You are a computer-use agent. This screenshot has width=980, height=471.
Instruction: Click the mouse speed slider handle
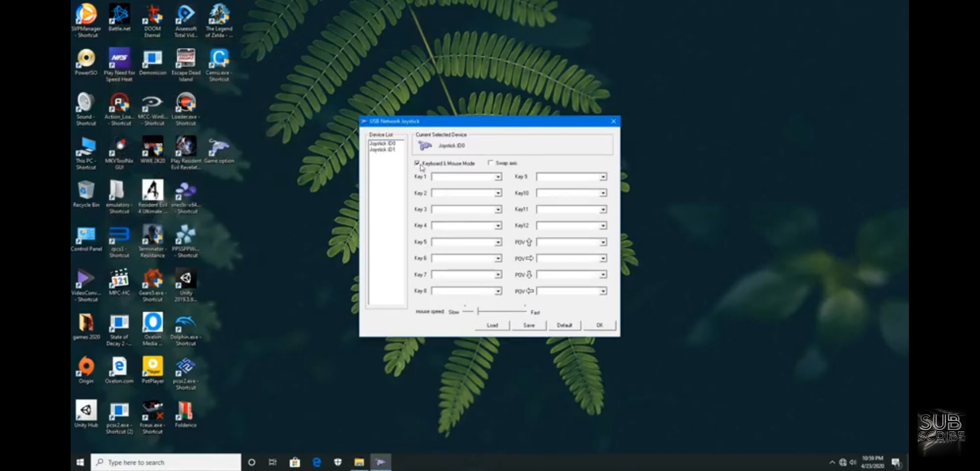[479, 311]
